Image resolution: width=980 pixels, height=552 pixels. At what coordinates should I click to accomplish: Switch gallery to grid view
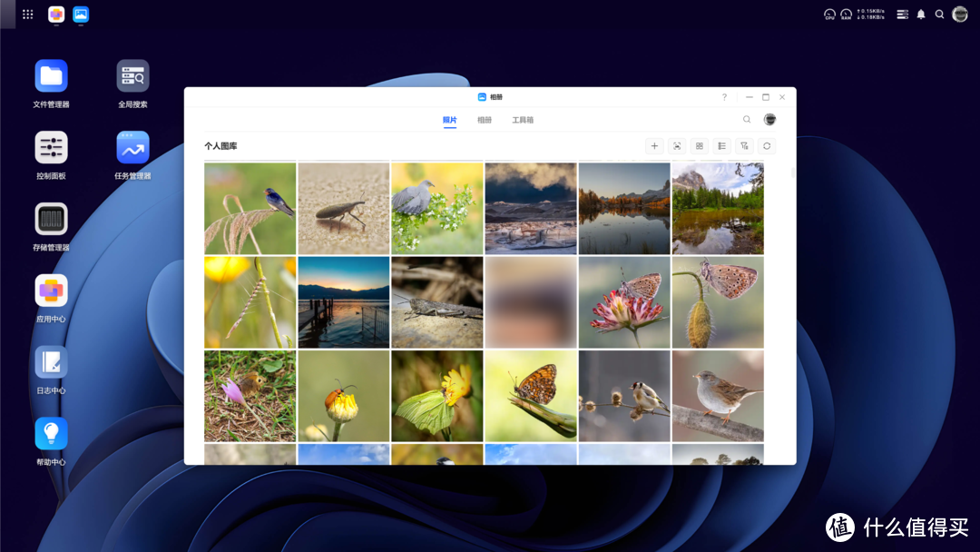pyautogui.click(x=700, y=146)
